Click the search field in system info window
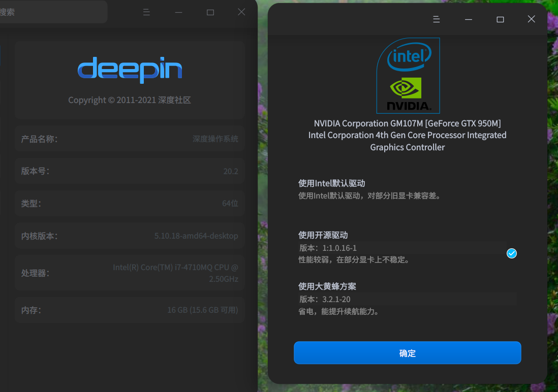This screenshot has height=392, width=558. [x=53, y=12]
